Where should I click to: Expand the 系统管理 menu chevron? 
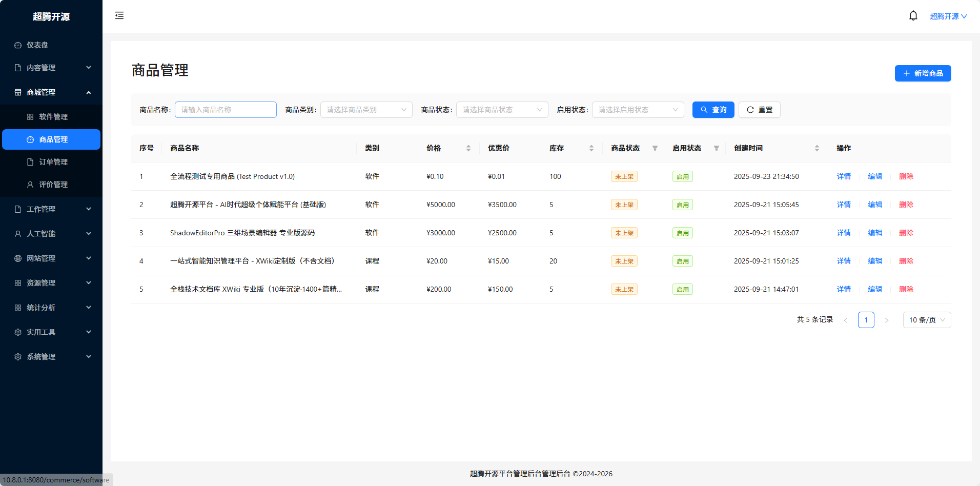click(x=88, y=356)
